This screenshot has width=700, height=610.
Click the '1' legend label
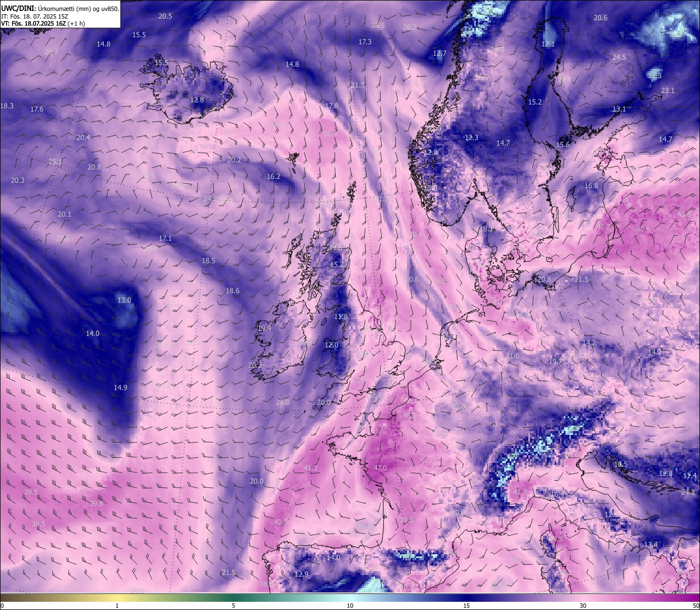click(x=117, y=606)
